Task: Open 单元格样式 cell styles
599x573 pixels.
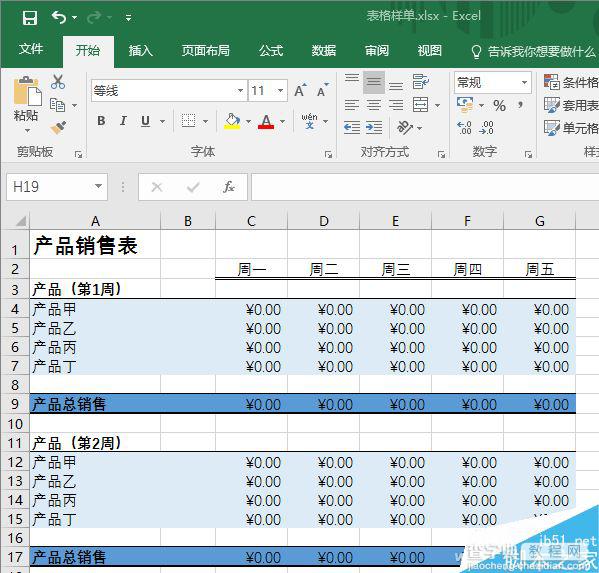Action: point(571,128)
